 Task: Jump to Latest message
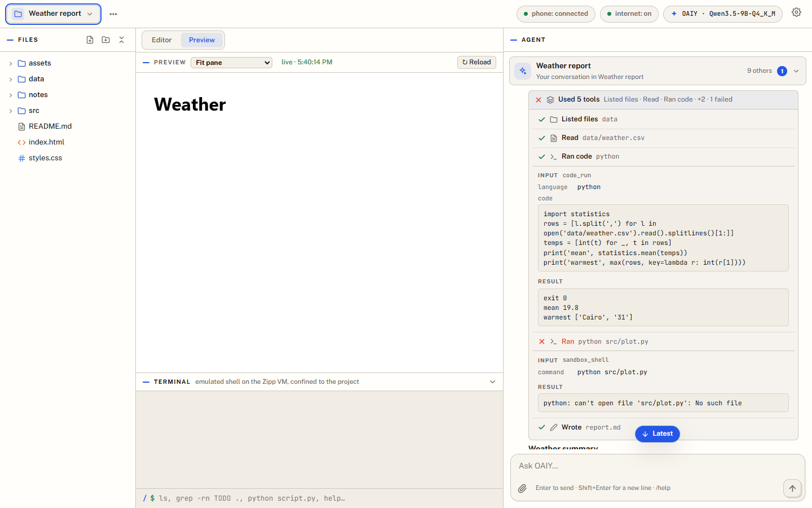tap(657, 434)
